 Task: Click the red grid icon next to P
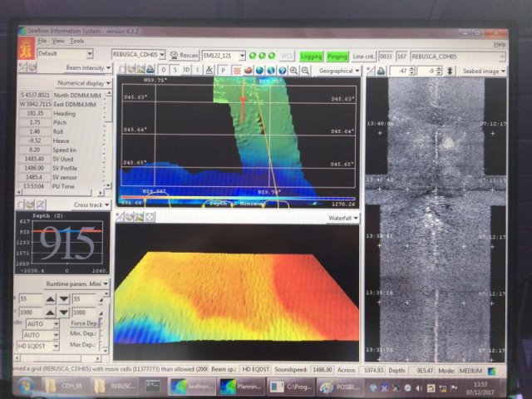(x=236, y=71)
